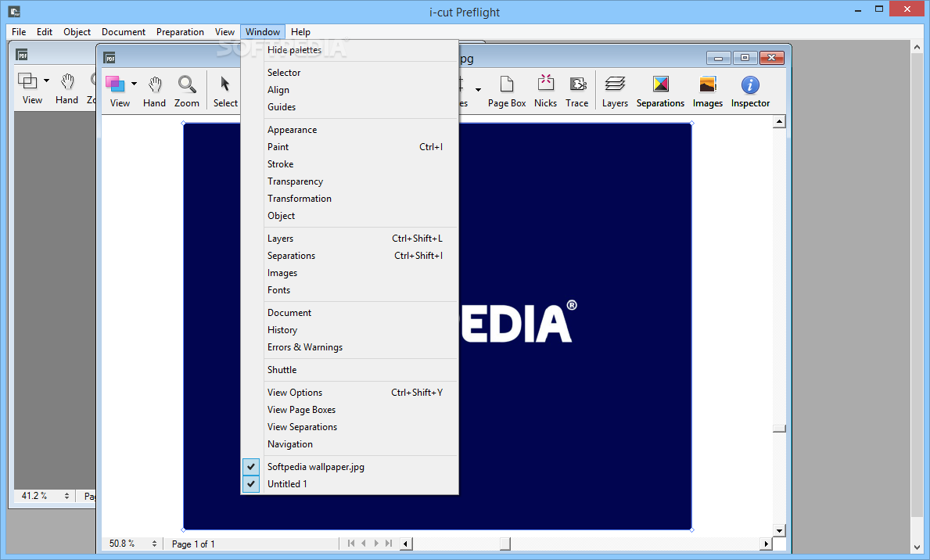Open the Preparation menu
Image resolution: width=930 pixels, height=560 pixels.
click(x=181, y=32)
